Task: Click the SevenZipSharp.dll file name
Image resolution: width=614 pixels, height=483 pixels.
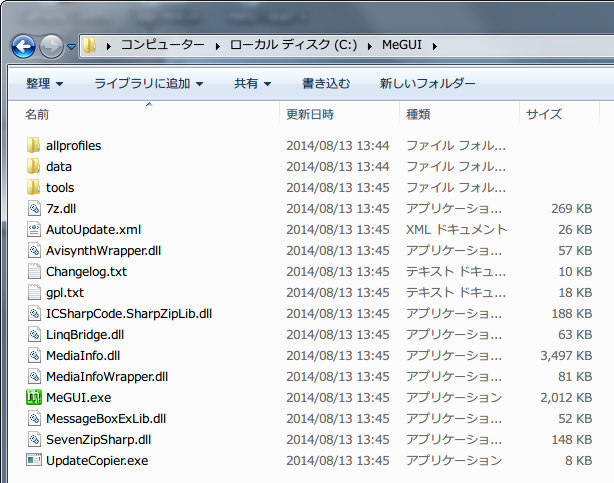Action: coord(98,440)
